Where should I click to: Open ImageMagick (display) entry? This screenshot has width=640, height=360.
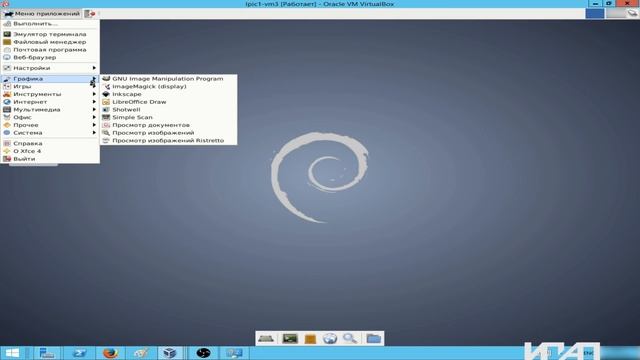[168, 87]
